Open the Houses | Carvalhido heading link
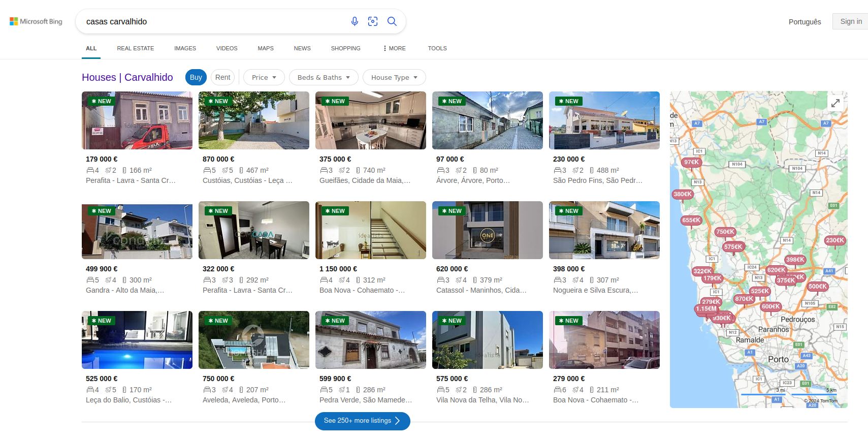 click(127, 77)
